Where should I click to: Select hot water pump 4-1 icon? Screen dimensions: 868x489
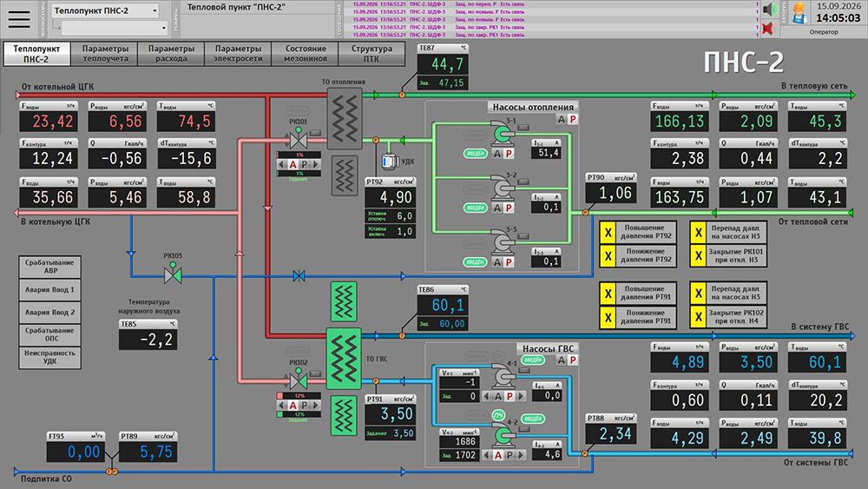coord(503,377)
